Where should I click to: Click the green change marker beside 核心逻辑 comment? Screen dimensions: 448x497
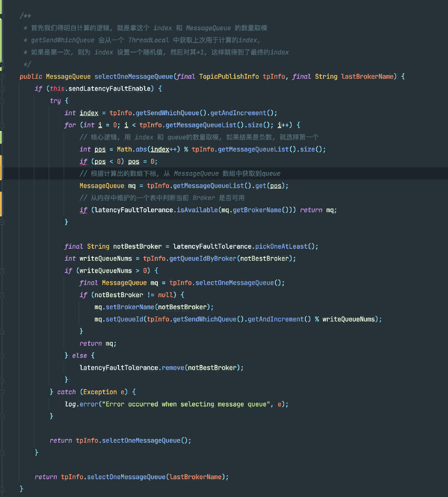[1, 137]
